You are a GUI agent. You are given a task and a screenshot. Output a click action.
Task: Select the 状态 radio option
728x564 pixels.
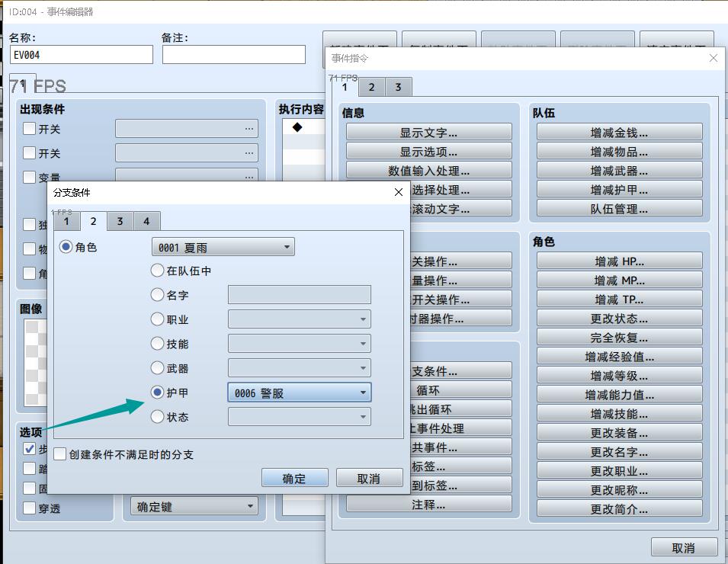pyautogui.click(x=157, y=417)
